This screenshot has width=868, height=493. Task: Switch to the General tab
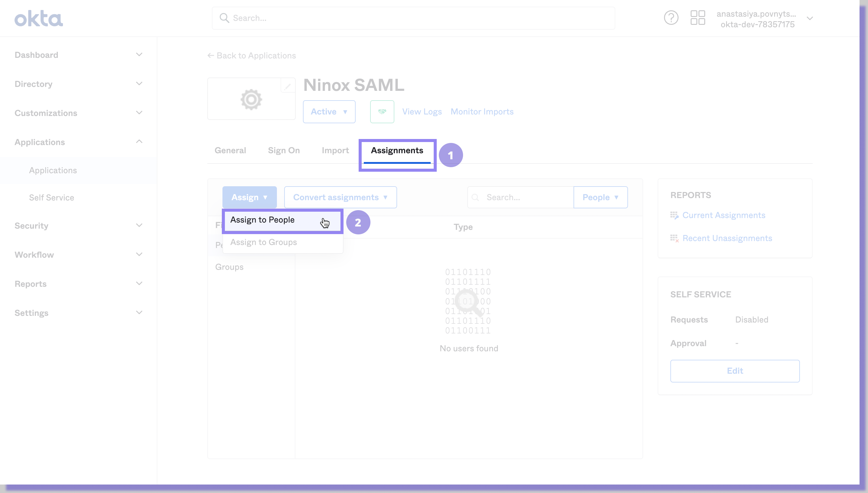point(230,150)
